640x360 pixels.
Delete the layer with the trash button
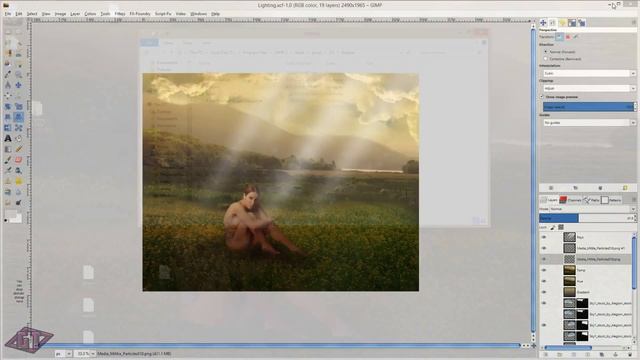(x=630, y=355)
